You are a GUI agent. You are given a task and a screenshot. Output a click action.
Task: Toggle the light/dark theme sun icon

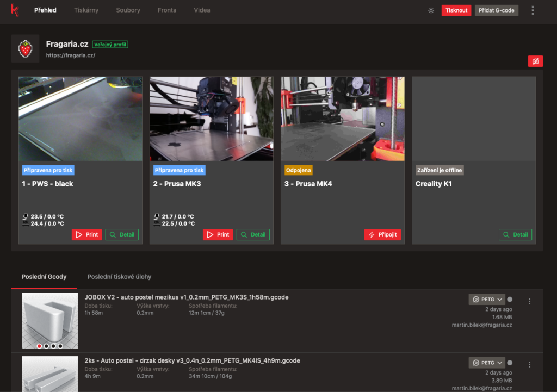tap(431, 10)
